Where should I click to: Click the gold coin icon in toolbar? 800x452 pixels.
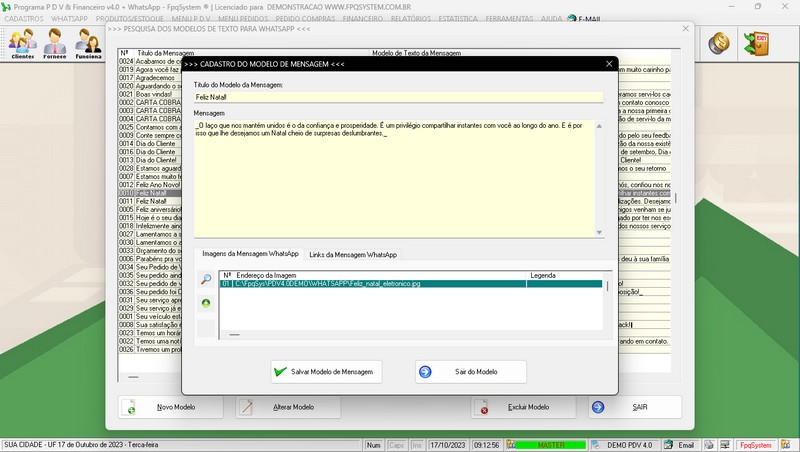pos(719,43)
